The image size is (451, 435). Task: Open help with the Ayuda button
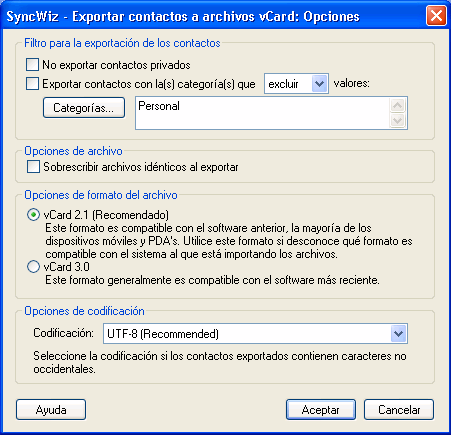[x=51, y=410]
